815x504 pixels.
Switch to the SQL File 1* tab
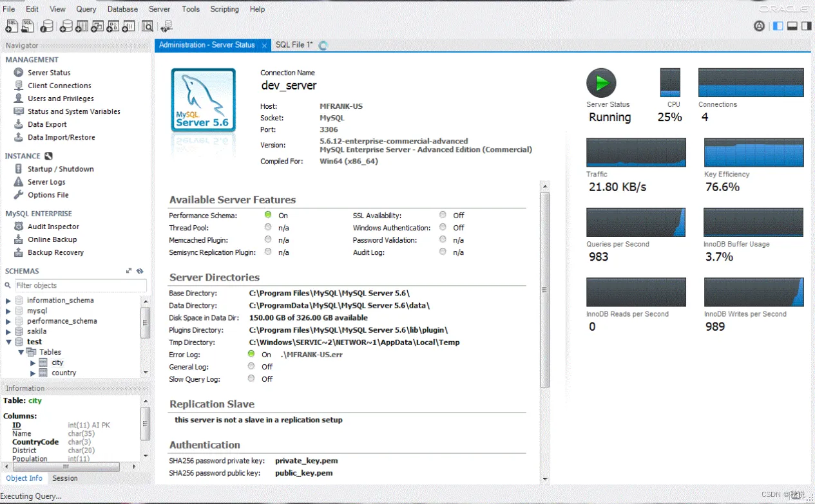click(294, 45)
